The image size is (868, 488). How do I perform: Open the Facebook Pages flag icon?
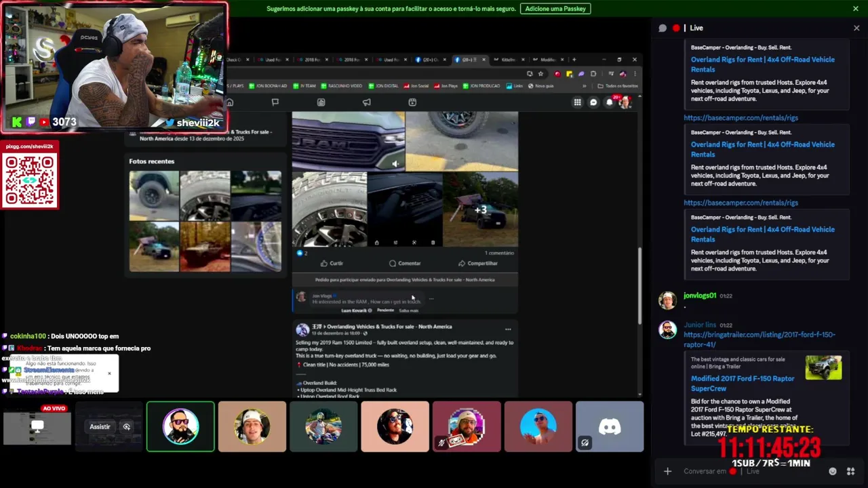coord(275,102)
